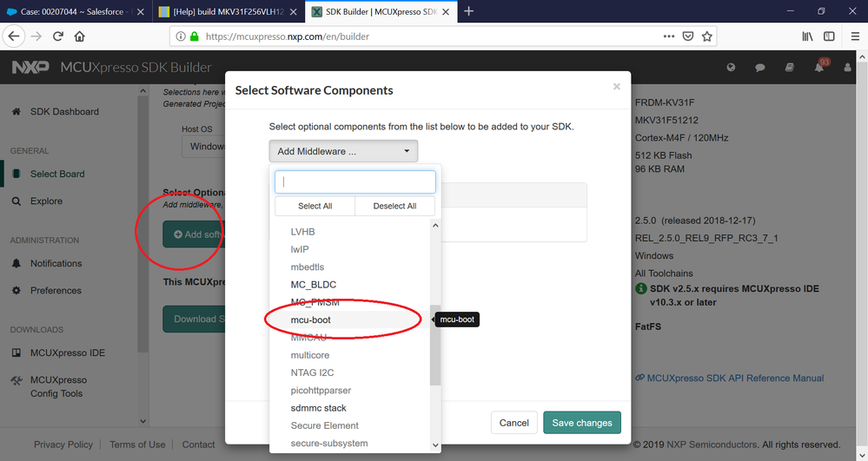Open the Add Middleware dropdown
The height and width of the screenshot is (461, 868).
pyautogui.click(x=343, y=151)
